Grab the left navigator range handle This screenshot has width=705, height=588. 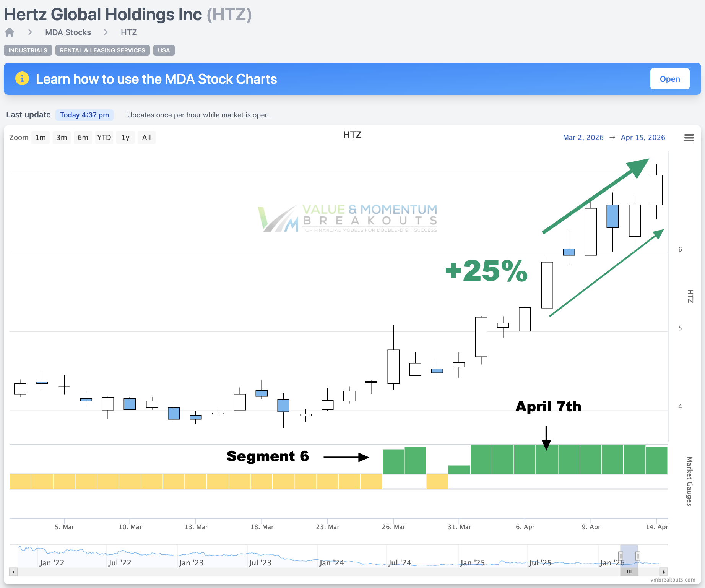[x=621, y=556]
